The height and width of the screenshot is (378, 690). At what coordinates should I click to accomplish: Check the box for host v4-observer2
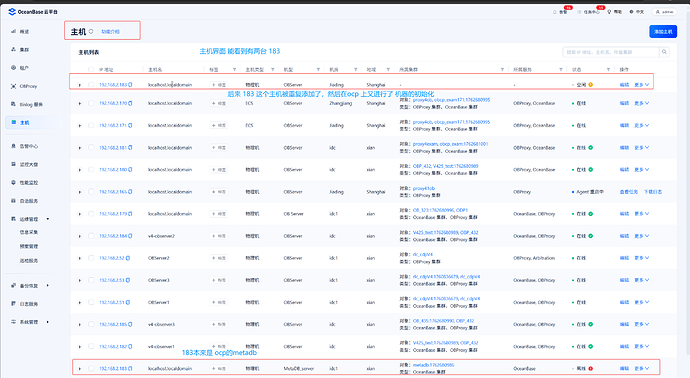click(x=91, y=236)
